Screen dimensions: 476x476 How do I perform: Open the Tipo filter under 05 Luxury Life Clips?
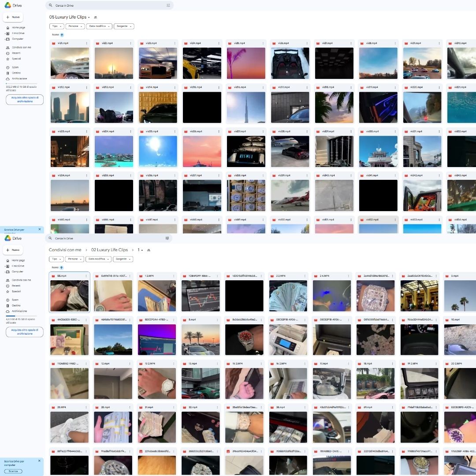point(56,26)
